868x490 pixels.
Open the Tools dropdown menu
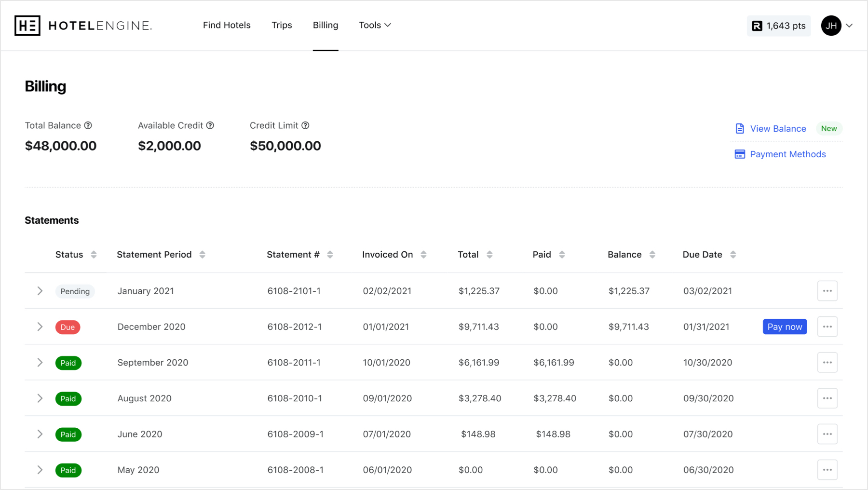coord(375,25)
